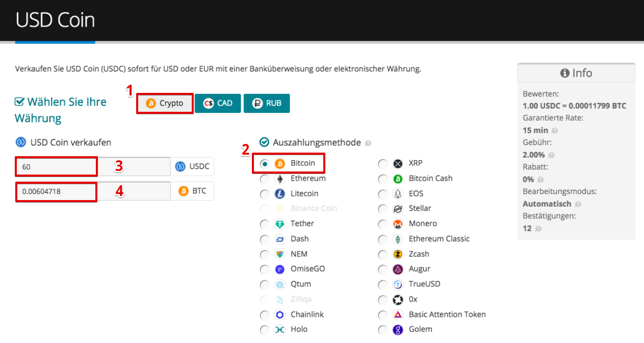Click the BTC amount input field
This screenshot has width=644, height=343.
coord(93,191)
